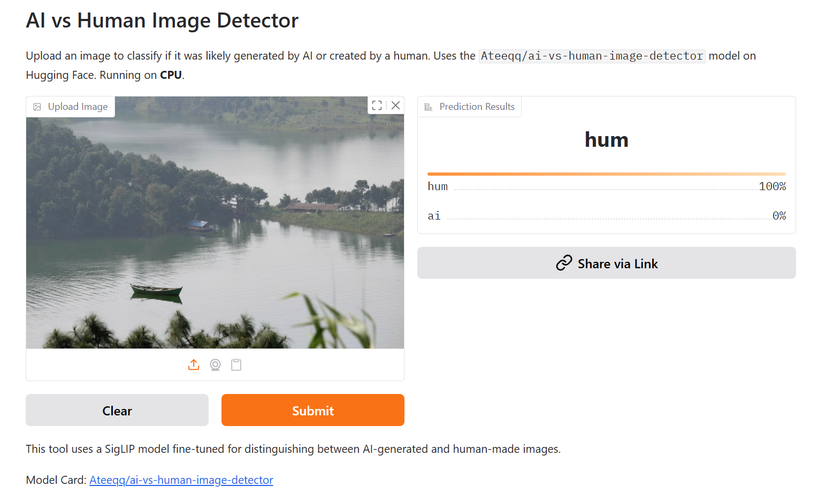The image size is (825, 491).
Task: Click the Upload Image label icon
Action: tap(37, 107)
